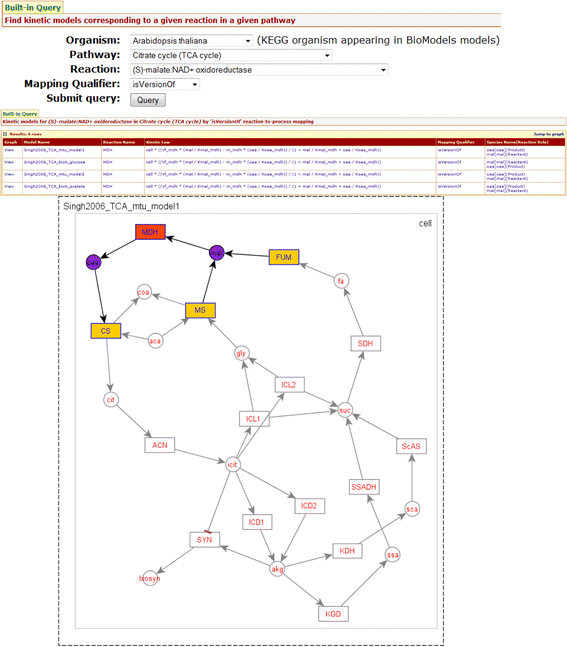Screen dimensions: 567x647
Task: Open the Organism dropdown showing Arabidopsis thaliana
Action: click(191, 41)
